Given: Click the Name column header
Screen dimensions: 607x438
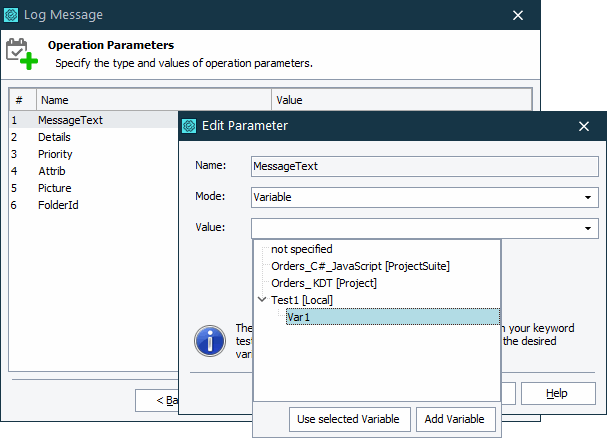Looking at the screenshot, I should point(55,100).
